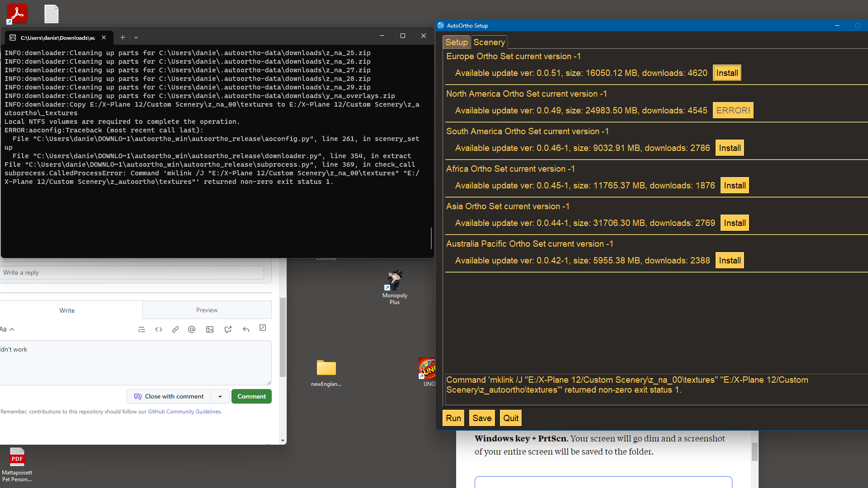Add a hyperlink with the link icon
This screenshot has width=868, height=488.
[x=175, y=329]
